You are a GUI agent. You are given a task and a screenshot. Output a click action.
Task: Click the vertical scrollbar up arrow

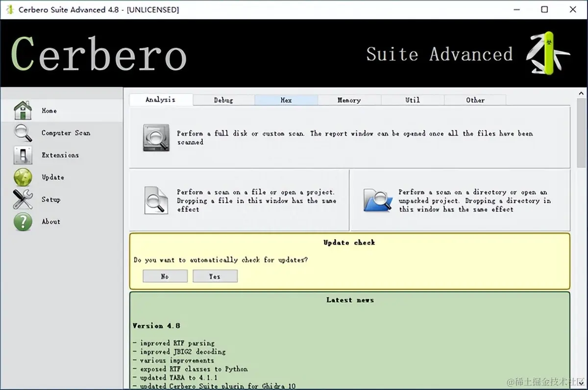click(582, 93)
